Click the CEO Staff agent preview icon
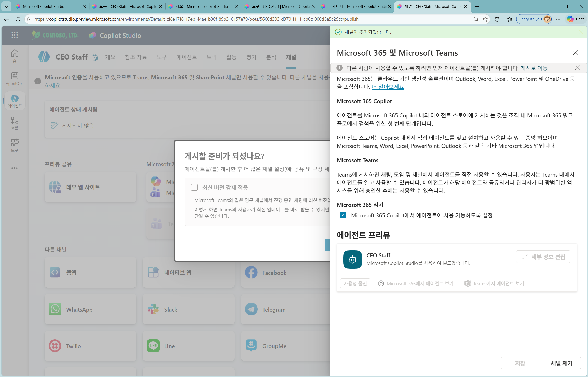The width and height of the screenshot is (588, 377). pyautogui.click(x=352, y=260)
